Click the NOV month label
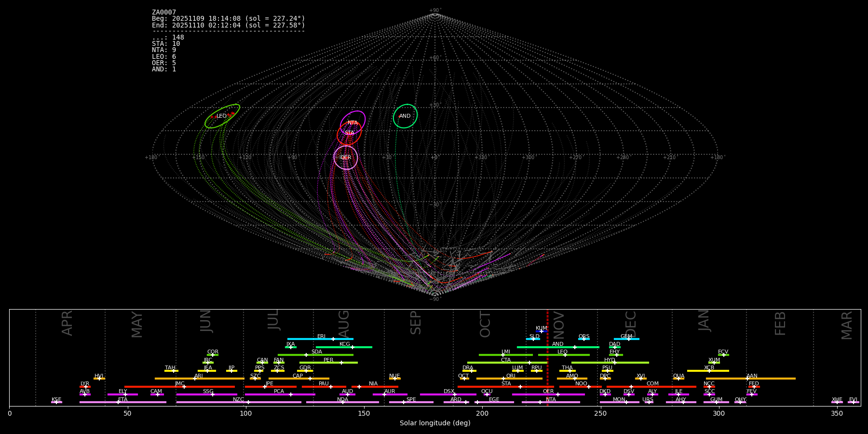The width and height of the screenshot is (868, 434). 559,325
